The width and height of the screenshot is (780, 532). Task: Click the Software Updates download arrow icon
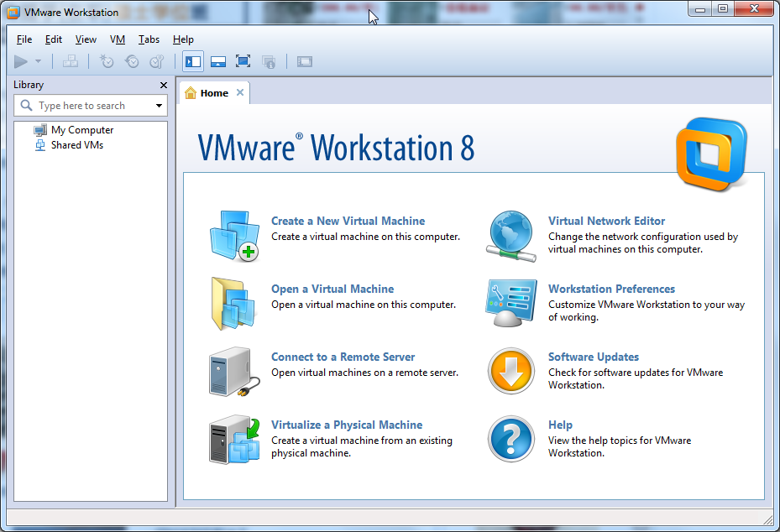pos(511,371)
